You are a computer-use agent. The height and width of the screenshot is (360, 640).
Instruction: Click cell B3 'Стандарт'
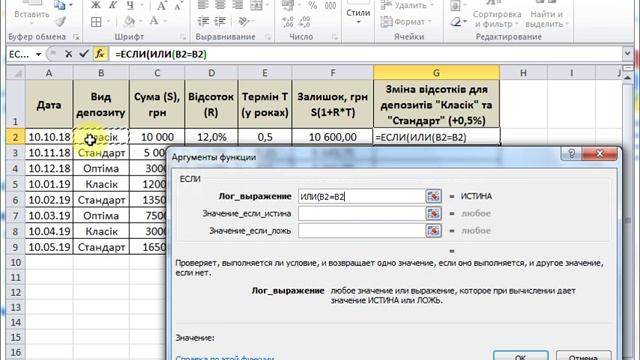(101, 153)
